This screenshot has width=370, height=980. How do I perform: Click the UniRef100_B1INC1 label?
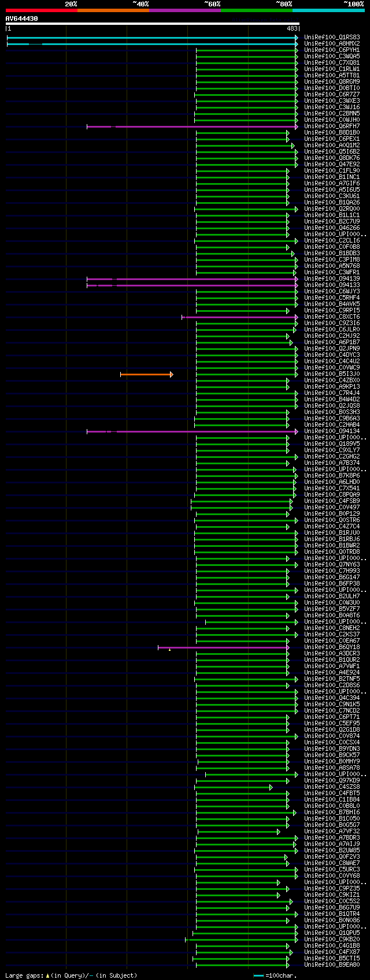(332, 177)
